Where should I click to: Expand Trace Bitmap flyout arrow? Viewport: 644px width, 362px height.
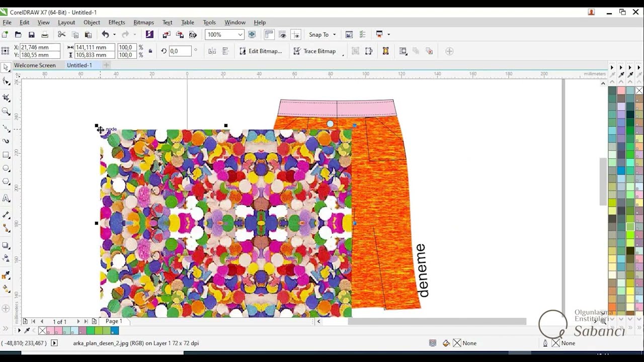(x=343, y=55)
